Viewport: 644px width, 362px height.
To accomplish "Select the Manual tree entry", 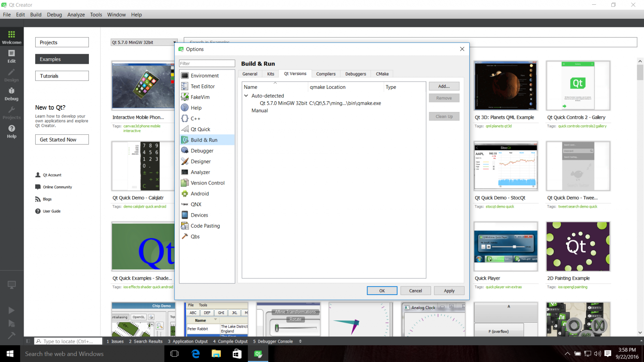I will 260,110.
